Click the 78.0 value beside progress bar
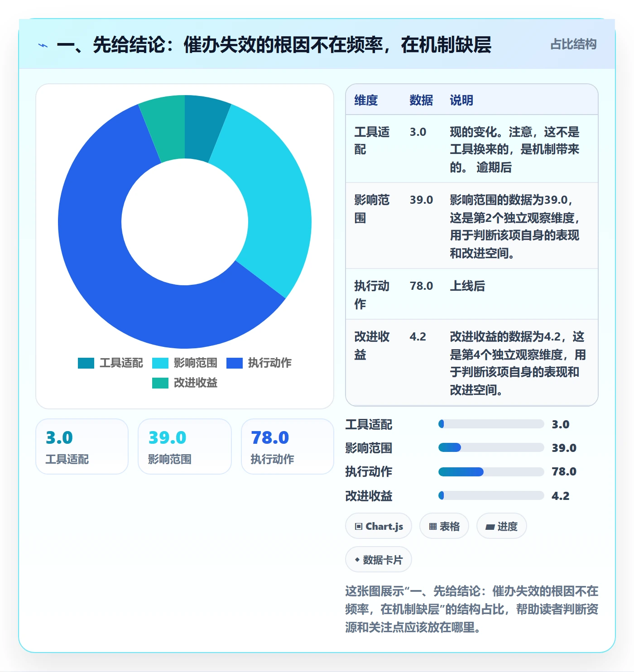The image size is (634, 672). click(564, 472)
